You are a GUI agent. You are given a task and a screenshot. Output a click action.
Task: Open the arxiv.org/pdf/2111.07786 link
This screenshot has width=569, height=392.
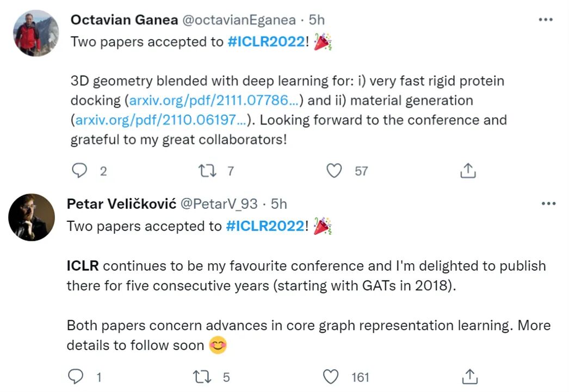point(214,101)
